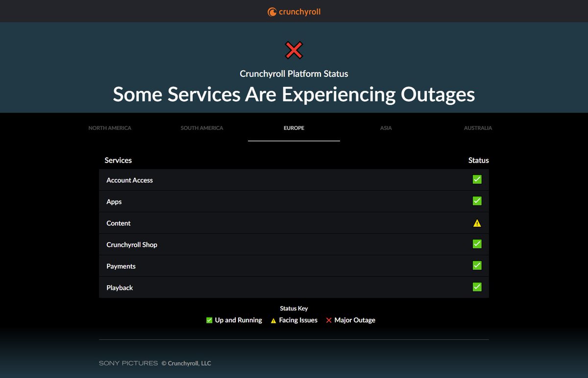Click the Crunchyroll Platform Status subtitle
Viewport: 588px width, 378px height.
[x=294, y=74]
